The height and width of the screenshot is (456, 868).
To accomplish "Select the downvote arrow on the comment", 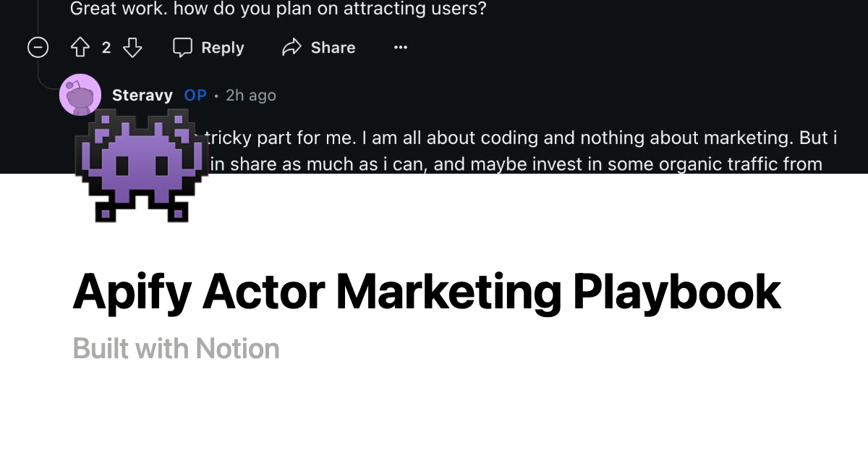I will 132,47.
